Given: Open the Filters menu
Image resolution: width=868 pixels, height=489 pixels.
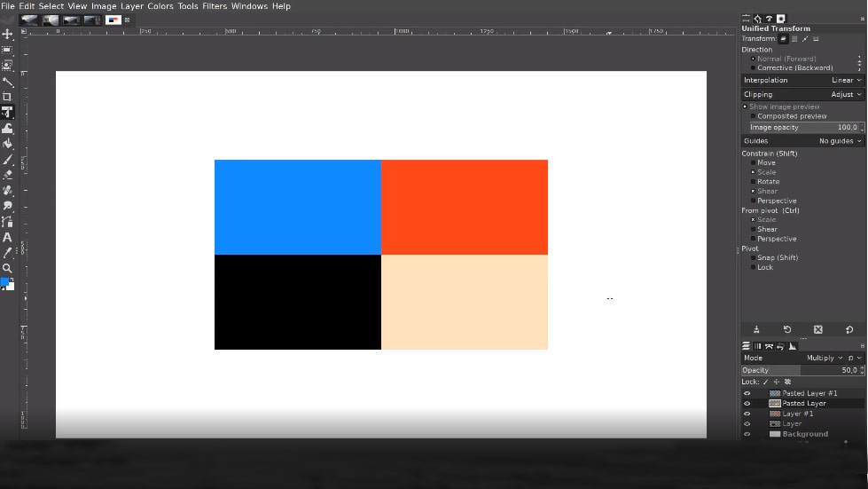Looking at the screenshot, I should 215,6.
